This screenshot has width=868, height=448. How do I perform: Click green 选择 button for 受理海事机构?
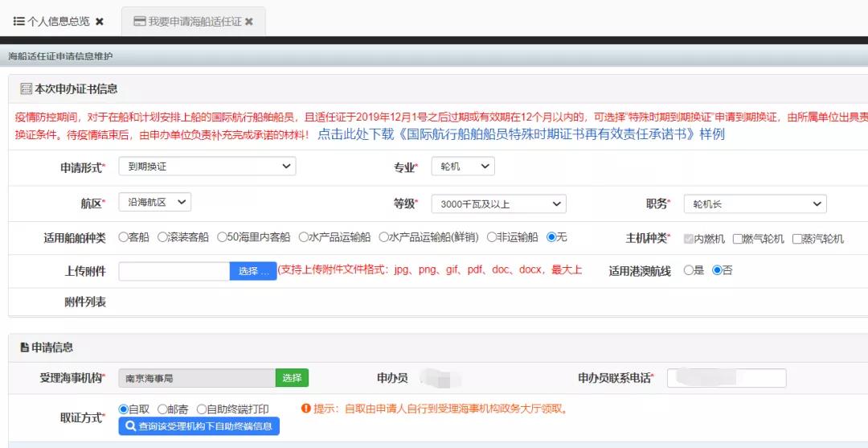click(x=292, y=378)
